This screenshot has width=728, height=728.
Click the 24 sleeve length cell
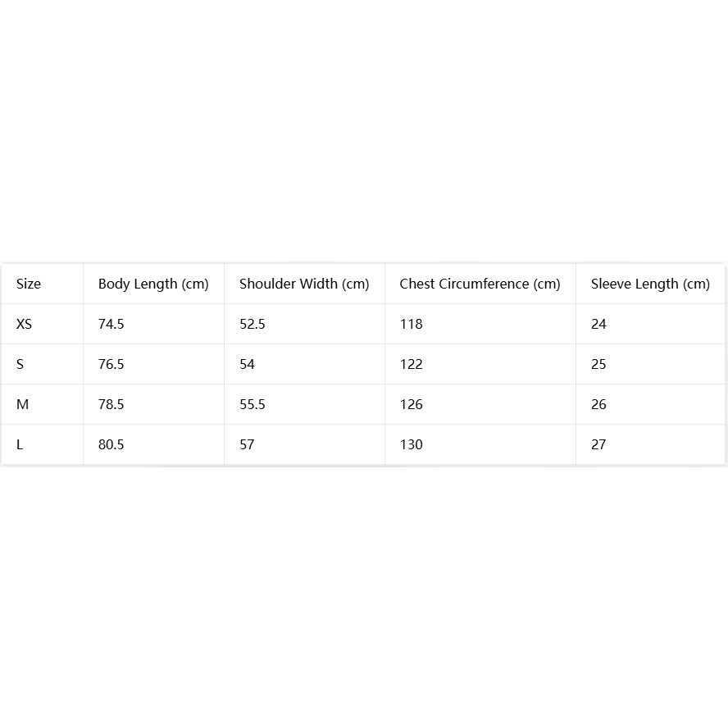(x=598, y=324)
